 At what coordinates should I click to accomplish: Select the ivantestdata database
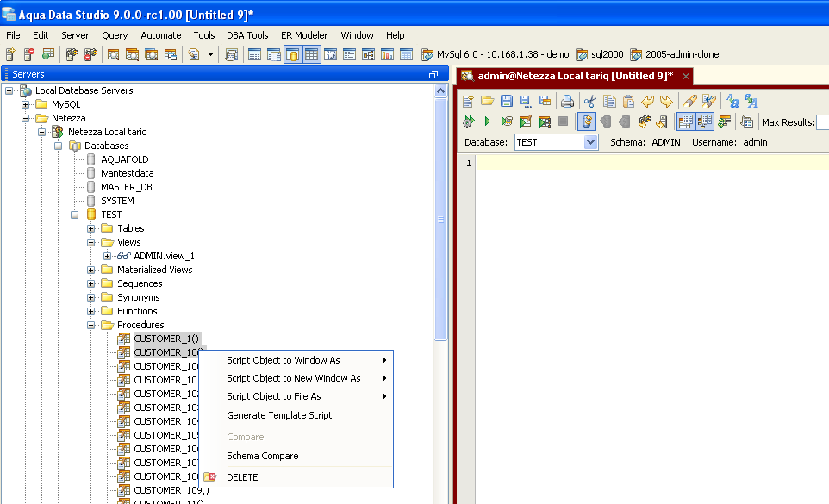tap(127, 173)
